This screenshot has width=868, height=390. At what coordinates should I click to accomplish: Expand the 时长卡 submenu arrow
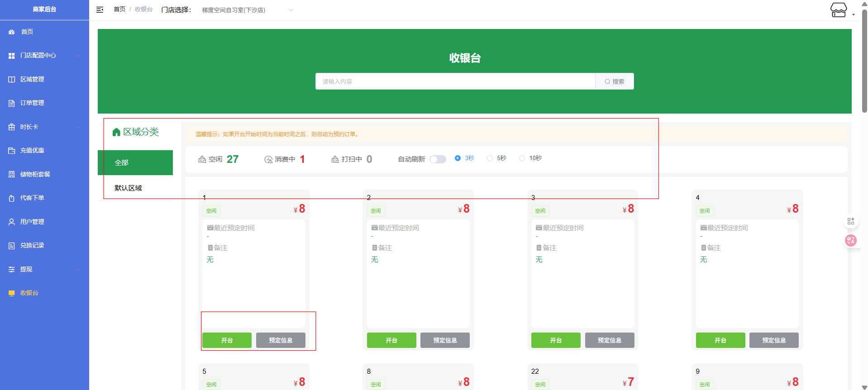[78, 127]
